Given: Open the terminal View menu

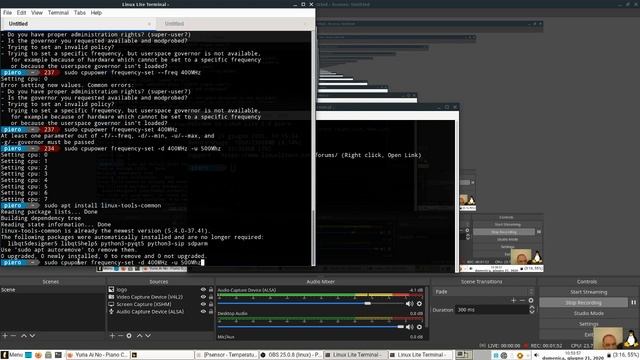Looking at the screenshot, I should (x=37, y=13).
